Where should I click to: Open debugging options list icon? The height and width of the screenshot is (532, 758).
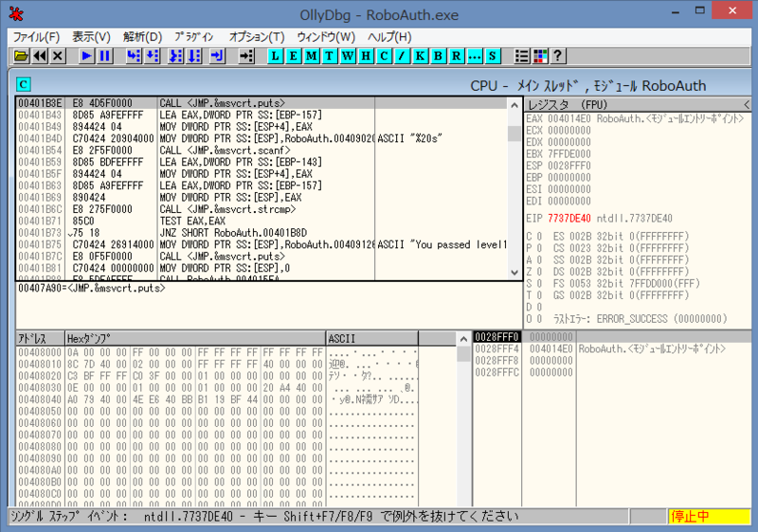point(522,56)
